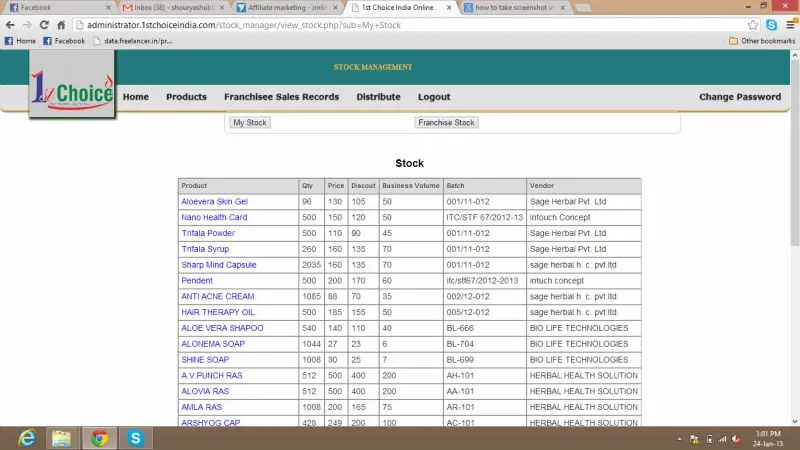Open the Products menu item
800x450 pixels.
186,97
